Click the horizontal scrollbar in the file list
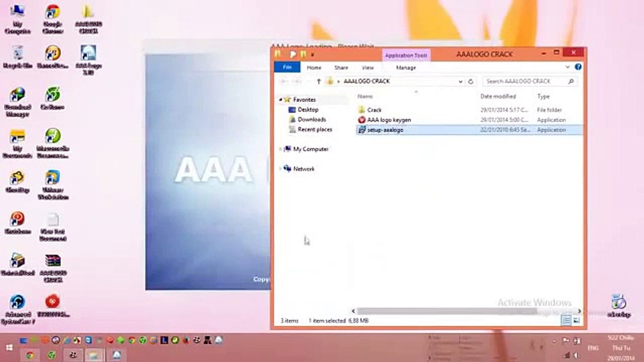This screenshot has height=362, width=644. click(447, 311)
